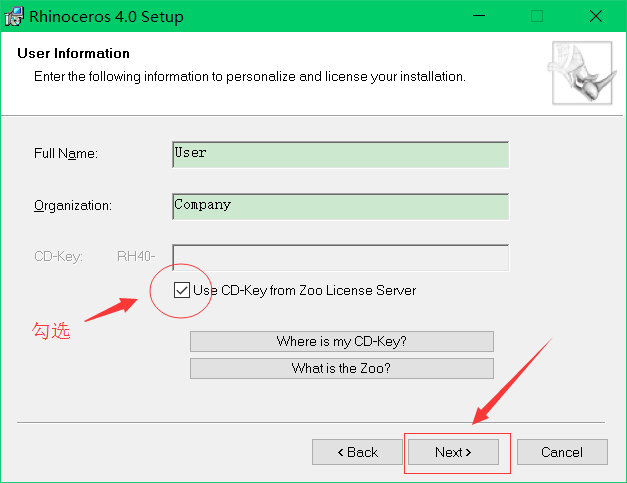
Task: Click the Rhino head logo in header
Action: click(579, 74)
